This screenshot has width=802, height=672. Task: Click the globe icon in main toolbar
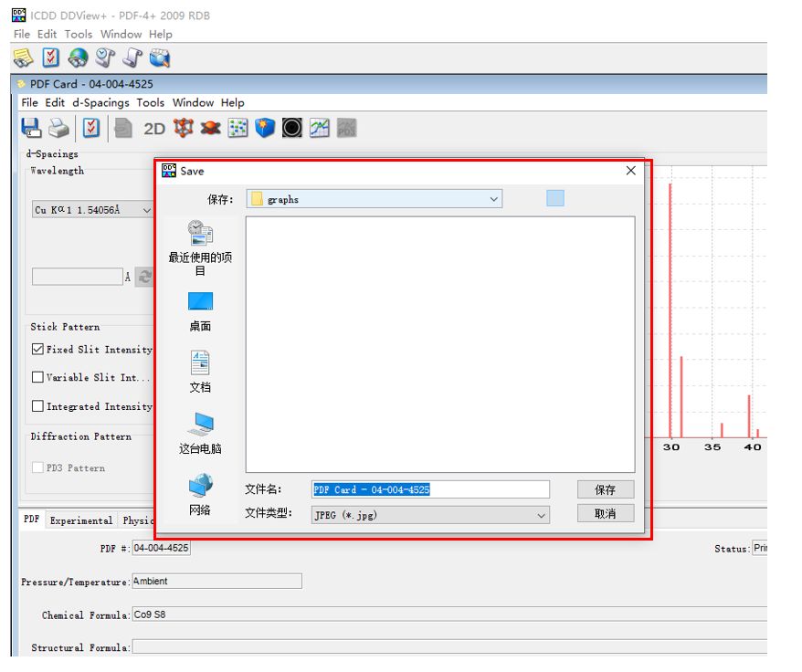point(78,58)
